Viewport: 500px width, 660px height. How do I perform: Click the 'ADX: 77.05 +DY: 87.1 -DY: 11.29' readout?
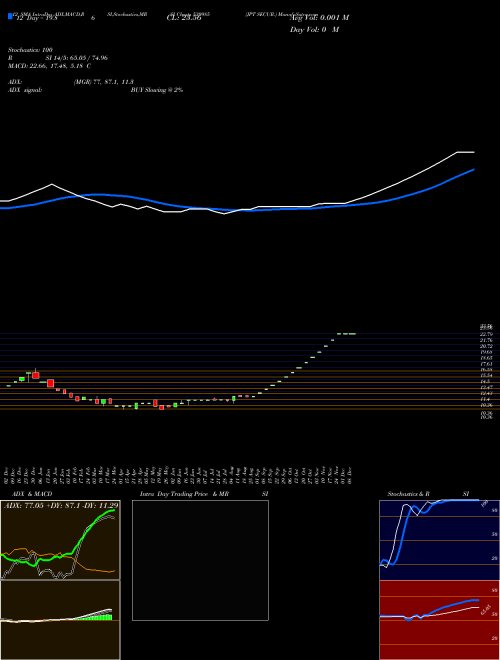61,506
